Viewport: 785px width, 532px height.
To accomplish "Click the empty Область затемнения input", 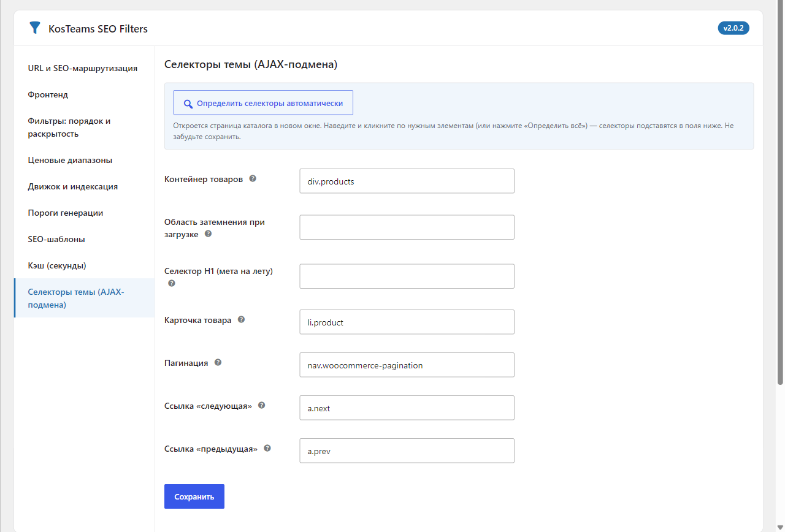I will [407, 227].
